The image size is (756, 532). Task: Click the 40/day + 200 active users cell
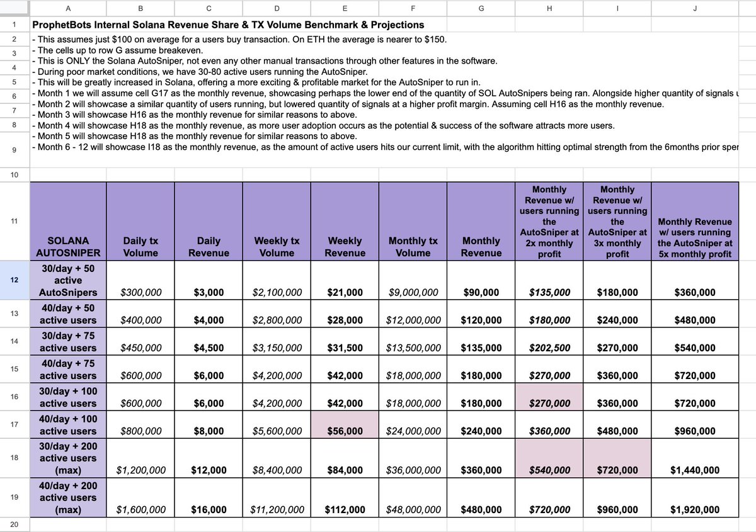[x=67, y=498]
